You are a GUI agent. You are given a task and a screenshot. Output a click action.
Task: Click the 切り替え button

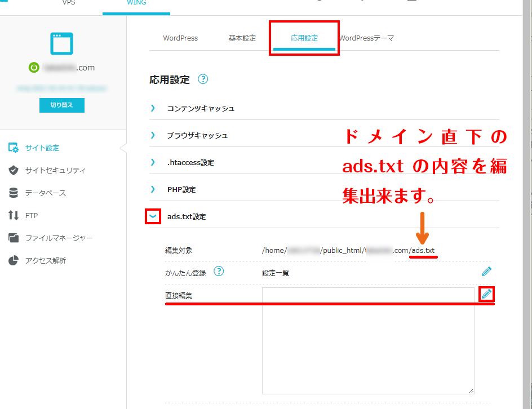62,105
